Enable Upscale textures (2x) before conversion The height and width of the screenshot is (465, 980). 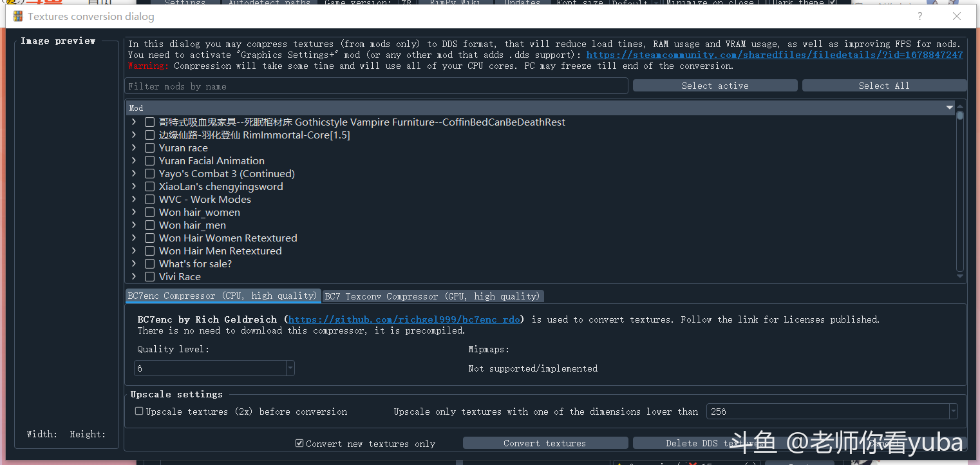click(139, 411)
